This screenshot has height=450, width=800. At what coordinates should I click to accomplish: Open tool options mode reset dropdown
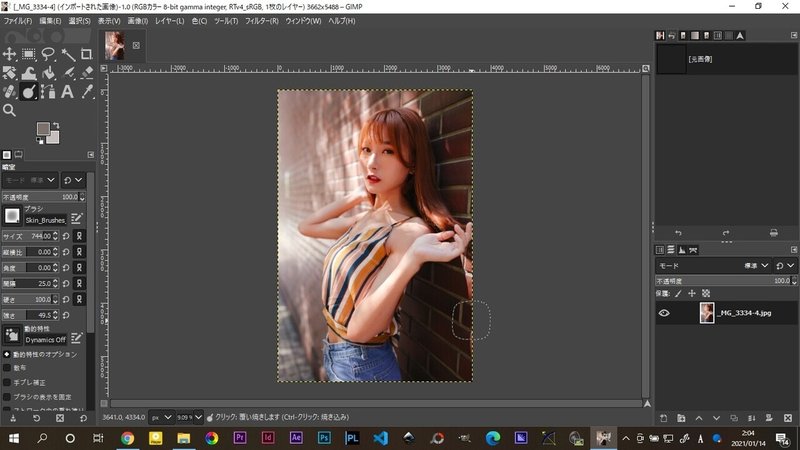(72, 180)
